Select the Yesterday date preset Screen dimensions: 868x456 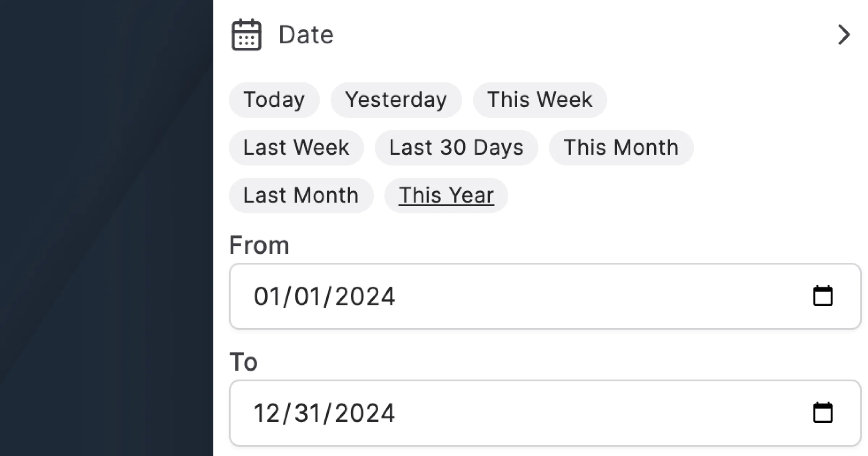(396, 100)
